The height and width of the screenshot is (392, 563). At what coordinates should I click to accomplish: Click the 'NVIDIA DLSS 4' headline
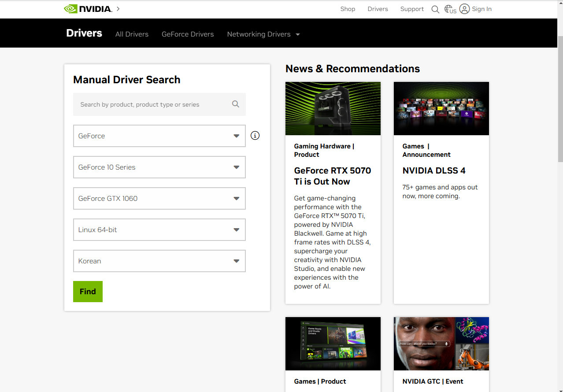coord(434,170)
